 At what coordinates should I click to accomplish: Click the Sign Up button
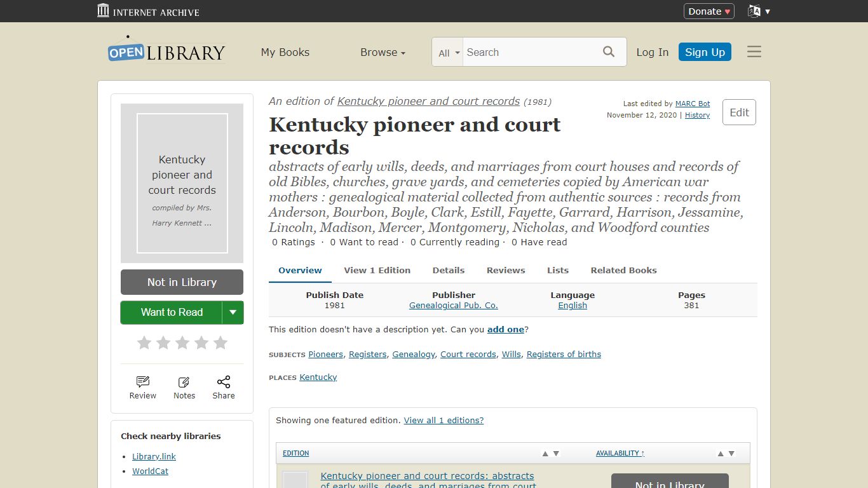coord(705,52)
